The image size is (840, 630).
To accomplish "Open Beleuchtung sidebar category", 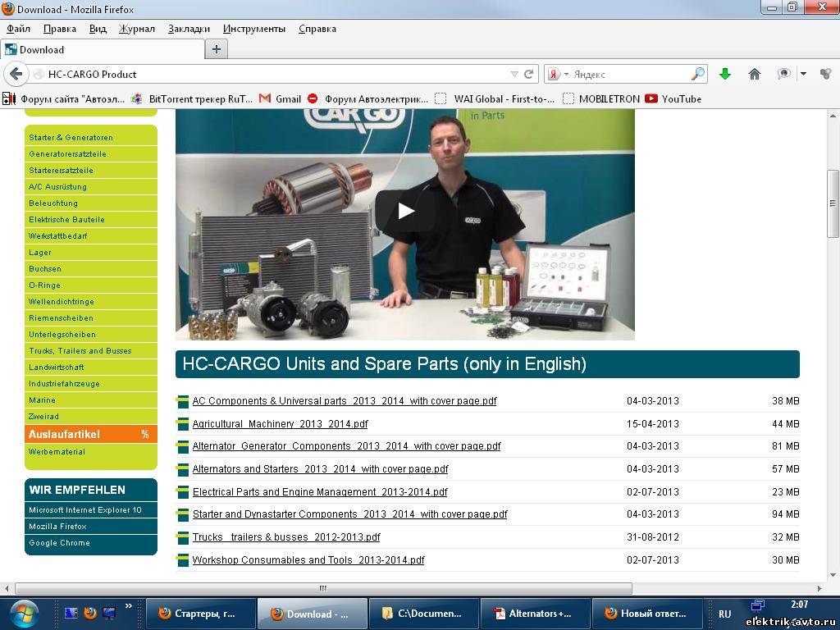I will pos(90,203).
